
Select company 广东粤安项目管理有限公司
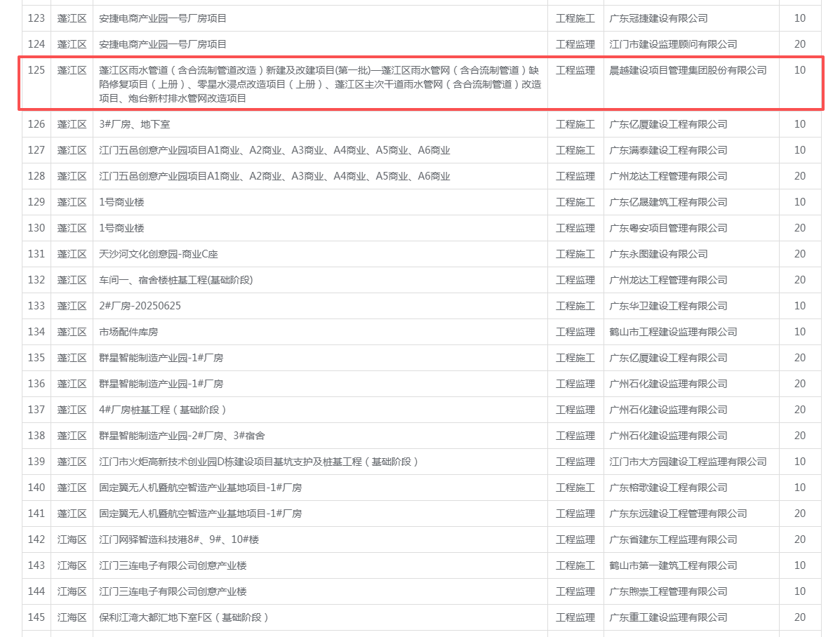point(668,228)
